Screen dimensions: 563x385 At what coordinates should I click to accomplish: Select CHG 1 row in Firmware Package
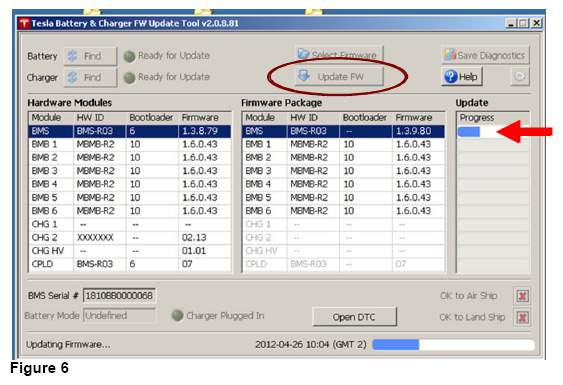pyautogui.click(x=344, y=224)
